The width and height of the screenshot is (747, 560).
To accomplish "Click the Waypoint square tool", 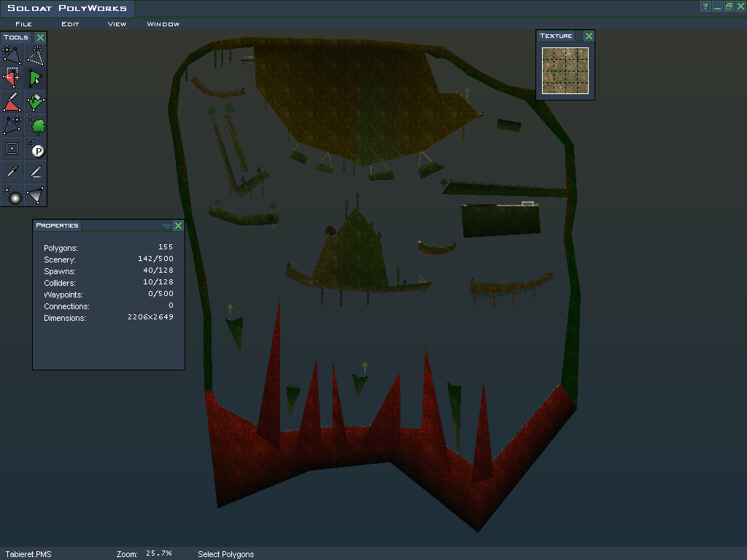I will (x=12, y=148).
